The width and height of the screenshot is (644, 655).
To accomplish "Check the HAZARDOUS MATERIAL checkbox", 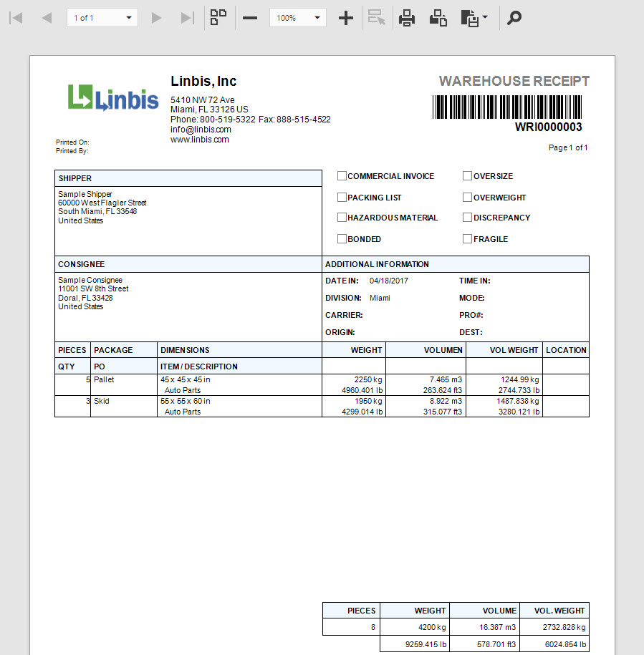I will click(342, 218).
